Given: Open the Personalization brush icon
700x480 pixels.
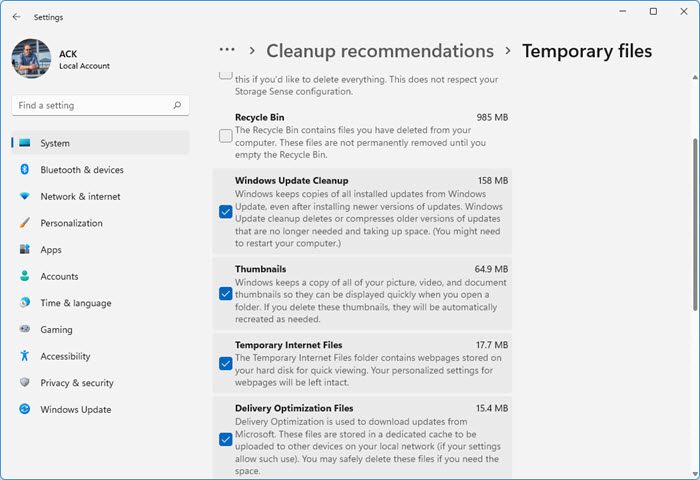Looking at the screenshot, I should coord(25,223).
